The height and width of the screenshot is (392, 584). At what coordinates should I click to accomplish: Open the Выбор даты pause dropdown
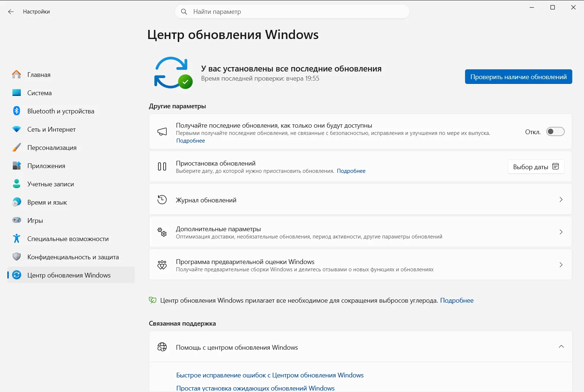click(536, 167)
